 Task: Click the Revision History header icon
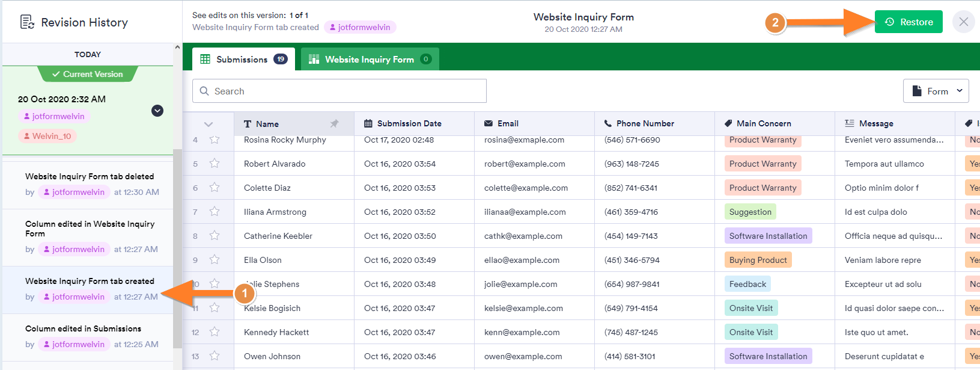pyautogui.click(x=27, y=22)
